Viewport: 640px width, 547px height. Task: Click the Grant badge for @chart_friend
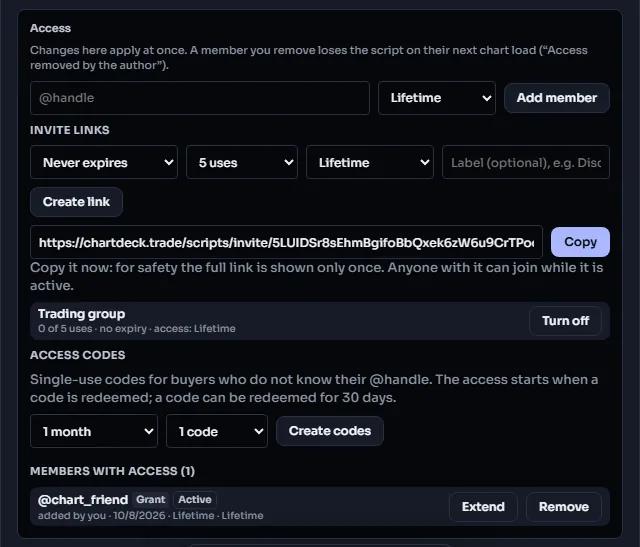click(x=151, y=500)
